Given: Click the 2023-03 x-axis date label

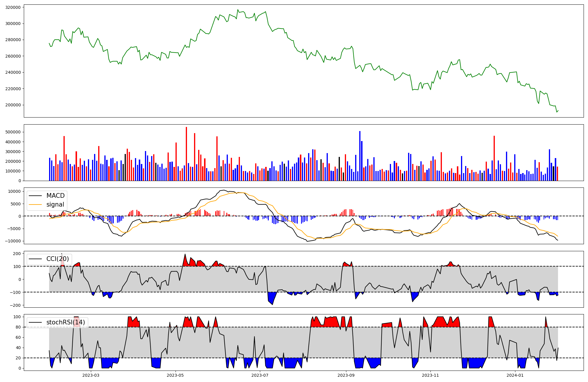Looking at the screenshot, I should (x=91, y=375).
